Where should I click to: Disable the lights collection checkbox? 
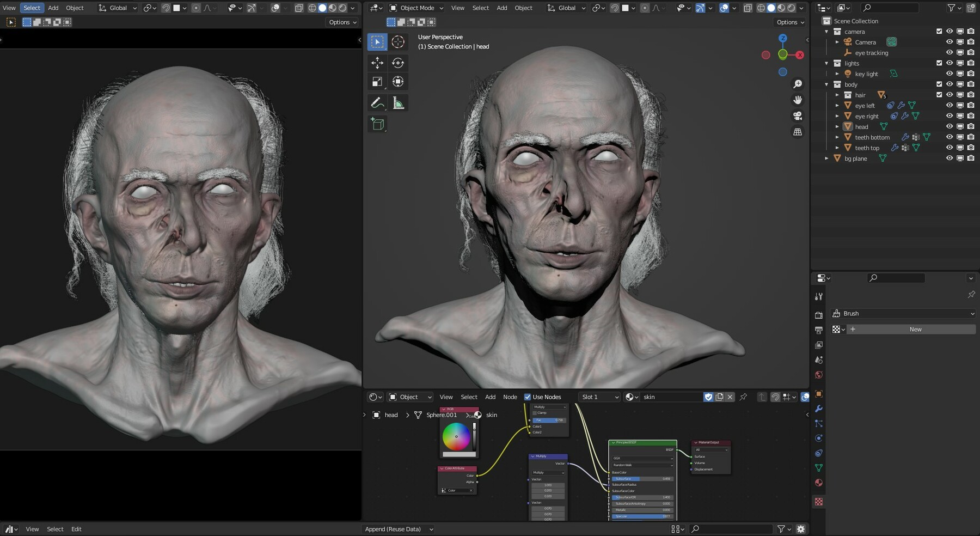coord(939,63)
